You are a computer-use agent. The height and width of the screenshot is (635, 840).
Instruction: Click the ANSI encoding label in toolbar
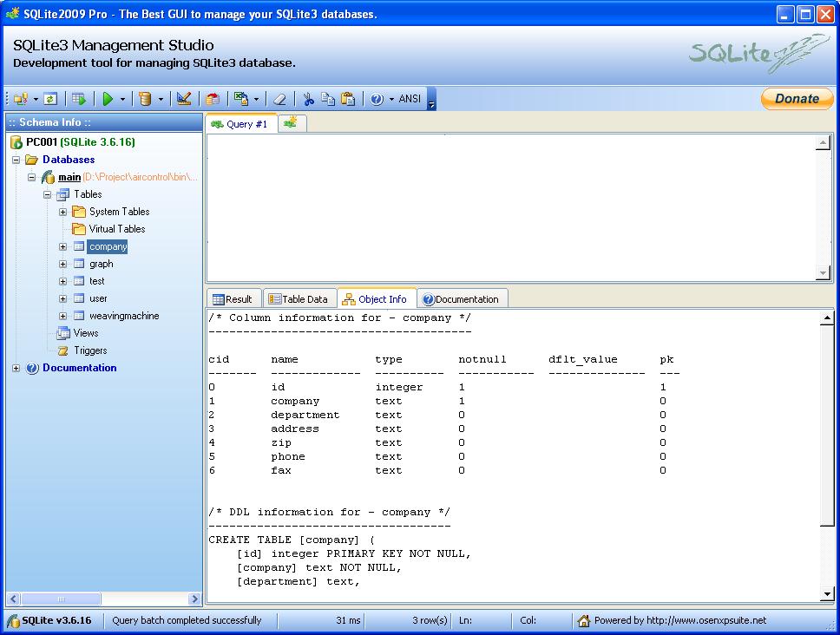410,99
